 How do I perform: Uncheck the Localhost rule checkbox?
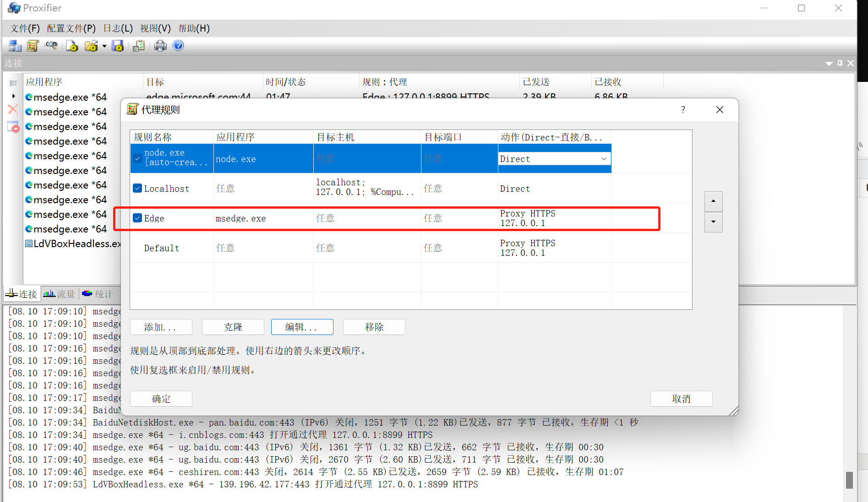(137, 189)
